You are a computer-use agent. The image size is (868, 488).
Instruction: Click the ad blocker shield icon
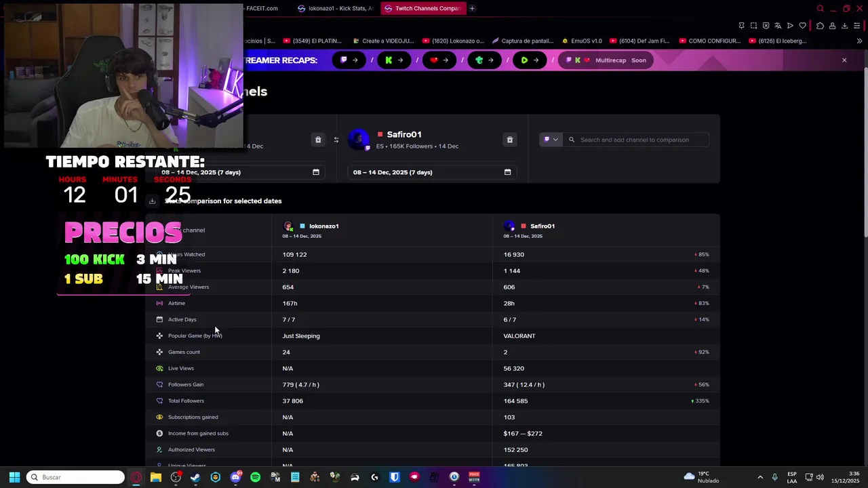click(x=766, y=26)
